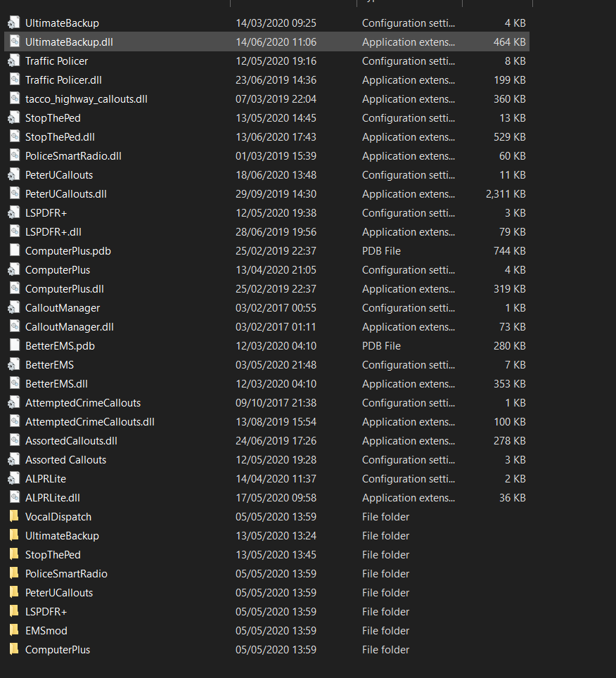Click the date 13/05/2020 13:24
Screen dimensions: 616x678
[x=276, y=536]
